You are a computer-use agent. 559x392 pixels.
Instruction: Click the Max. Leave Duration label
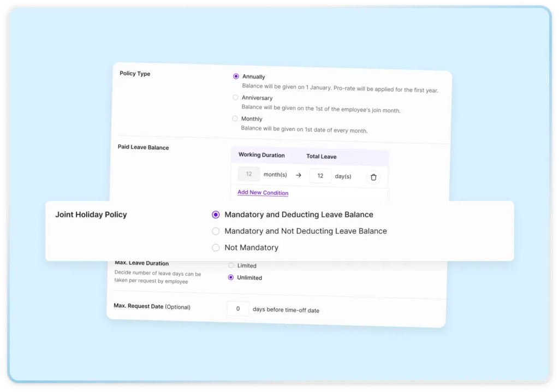[141, 264]
